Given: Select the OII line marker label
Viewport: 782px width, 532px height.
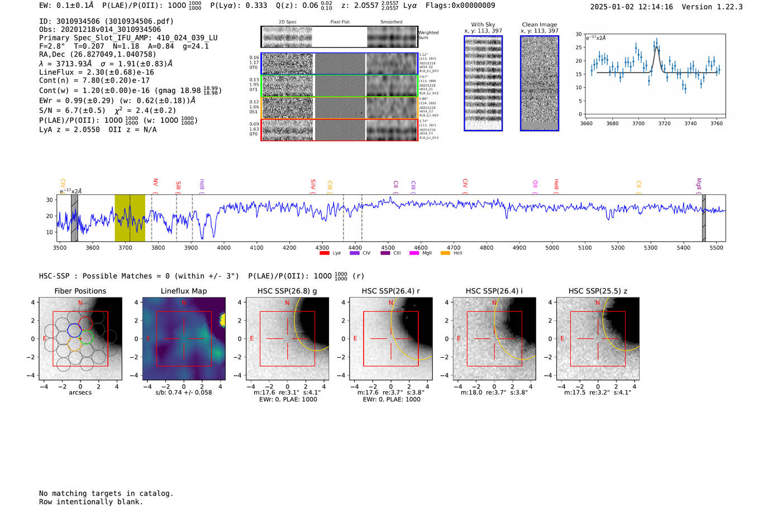Looking at the screenshot, I should pos(535,185).
